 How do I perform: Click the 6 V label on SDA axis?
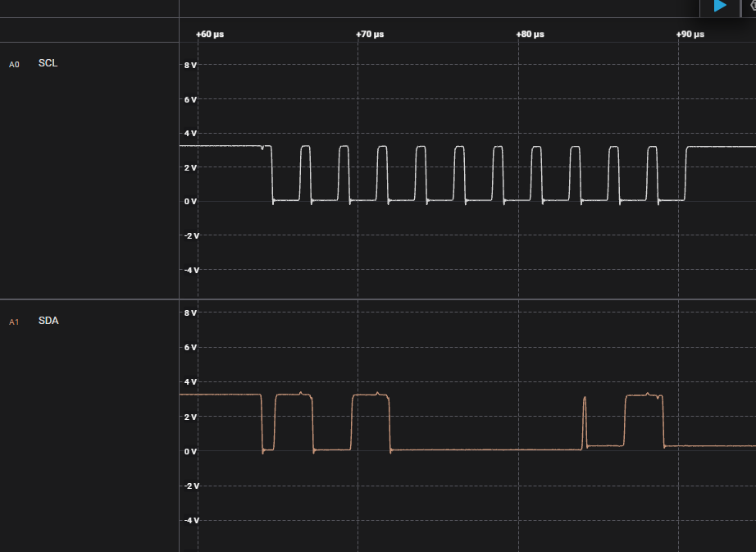[x=190, y=348]
